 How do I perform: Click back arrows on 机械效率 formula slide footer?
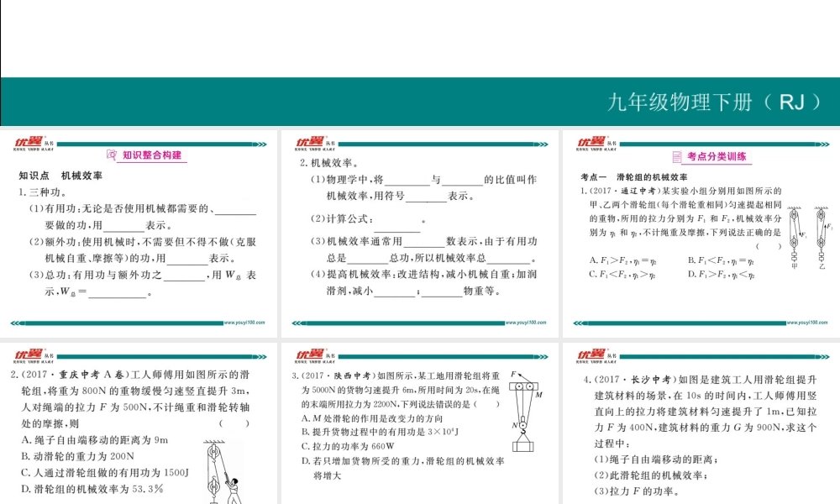(300, 323)
